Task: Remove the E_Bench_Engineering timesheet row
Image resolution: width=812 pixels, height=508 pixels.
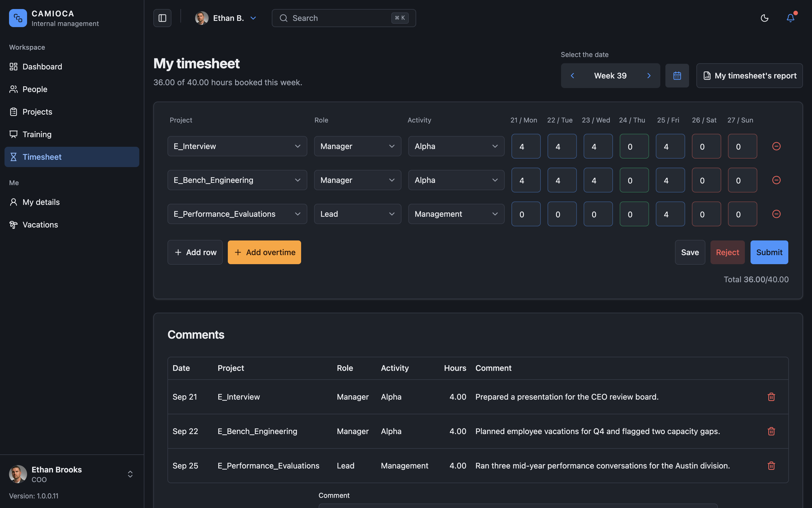Action: click(776, 180)
